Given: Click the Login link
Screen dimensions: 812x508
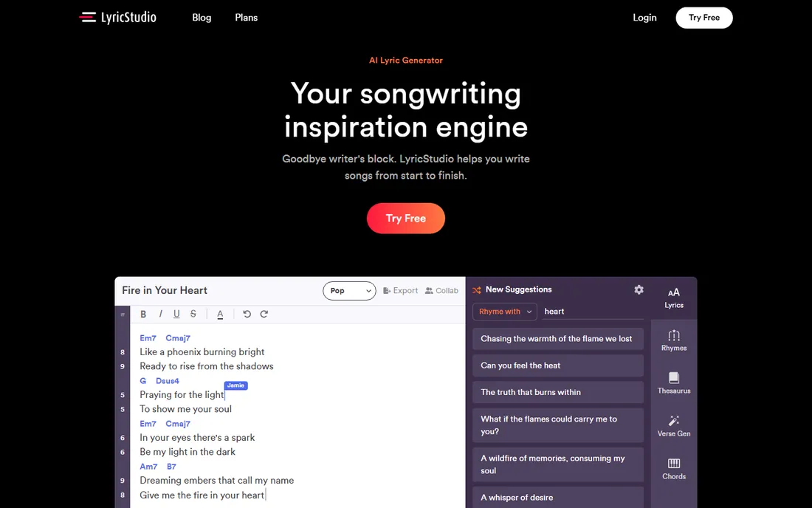Looking at the screenshot, I should point(644,18).
